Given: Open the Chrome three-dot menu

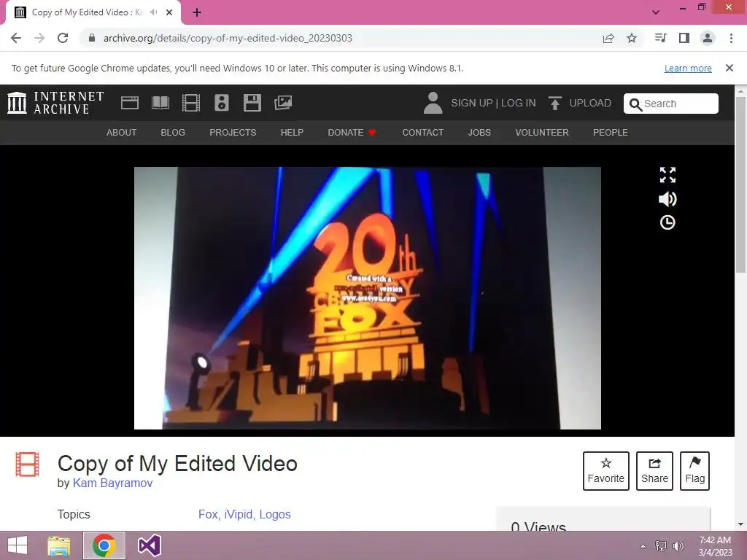Looking at the screenshot, I should [731, 38].
